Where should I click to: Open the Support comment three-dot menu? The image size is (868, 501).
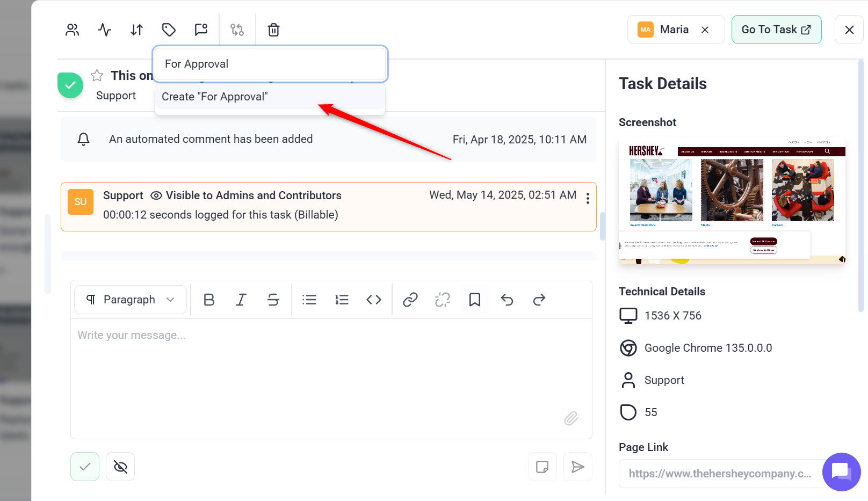[588, 199]
